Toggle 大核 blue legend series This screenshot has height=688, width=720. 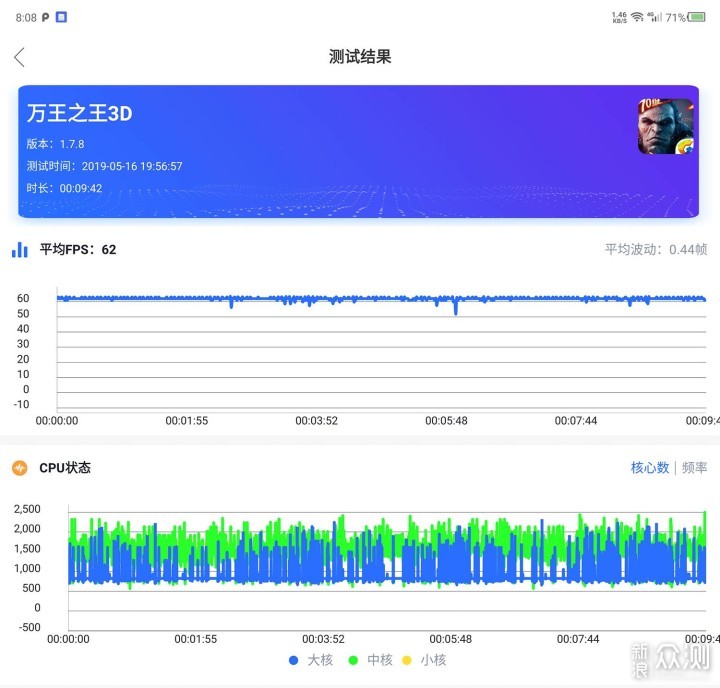(311, 660)
